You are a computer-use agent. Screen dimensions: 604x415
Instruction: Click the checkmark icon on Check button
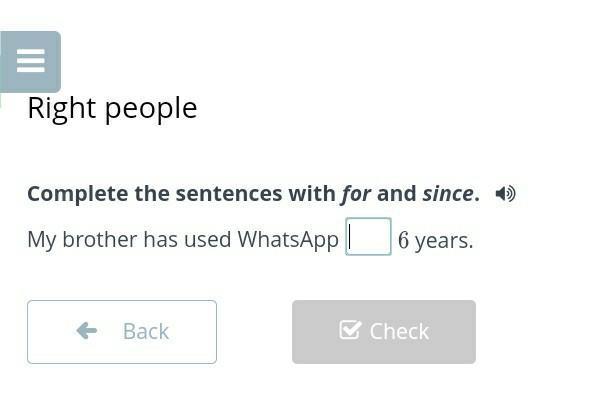tap(349, 330)
